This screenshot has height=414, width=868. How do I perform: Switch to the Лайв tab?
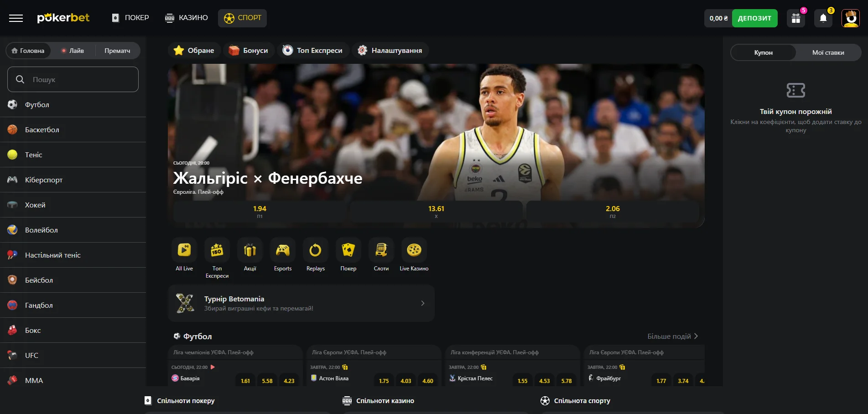click(73, 51)
